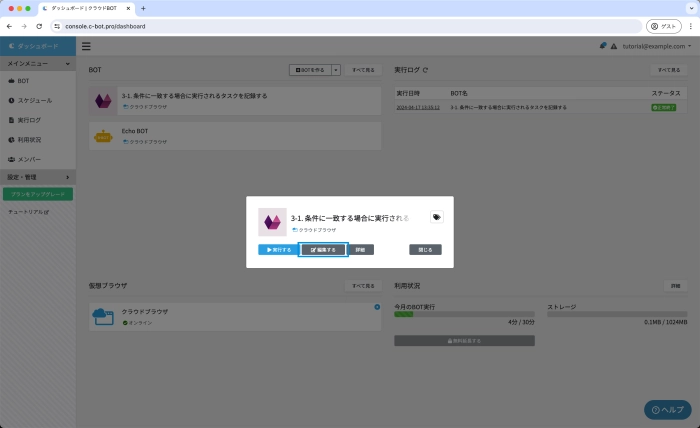700x428 pixels.
Task: Click the blue chat icon in header
Action: tap(603, 46)
